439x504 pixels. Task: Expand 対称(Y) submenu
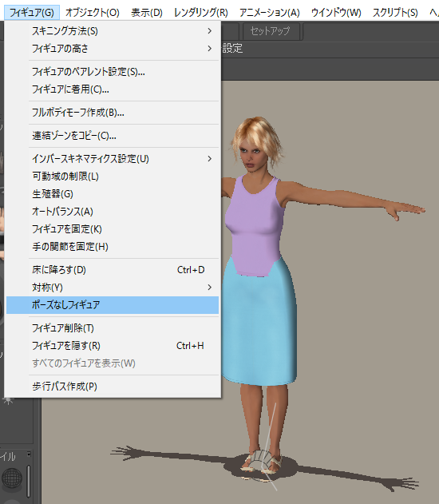[113, 287]
